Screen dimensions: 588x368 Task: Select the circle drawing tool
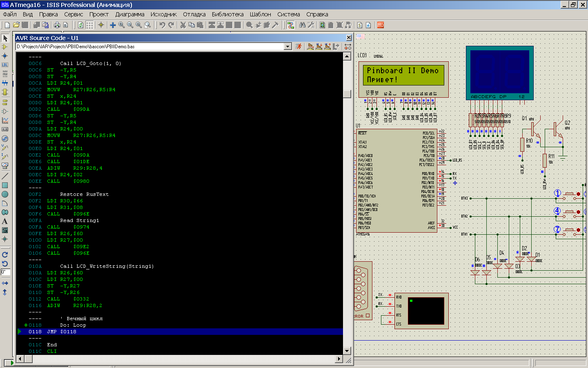pos(5,194)
